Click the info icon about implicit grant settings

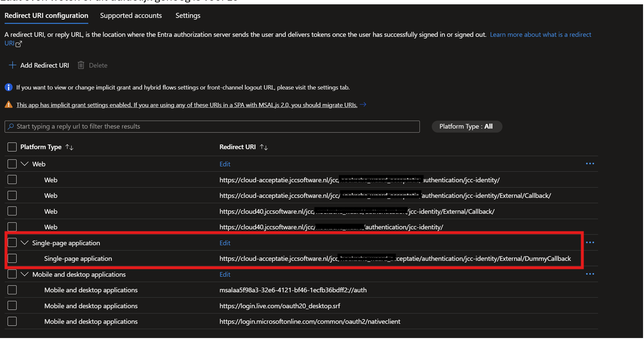pos(9,87)
